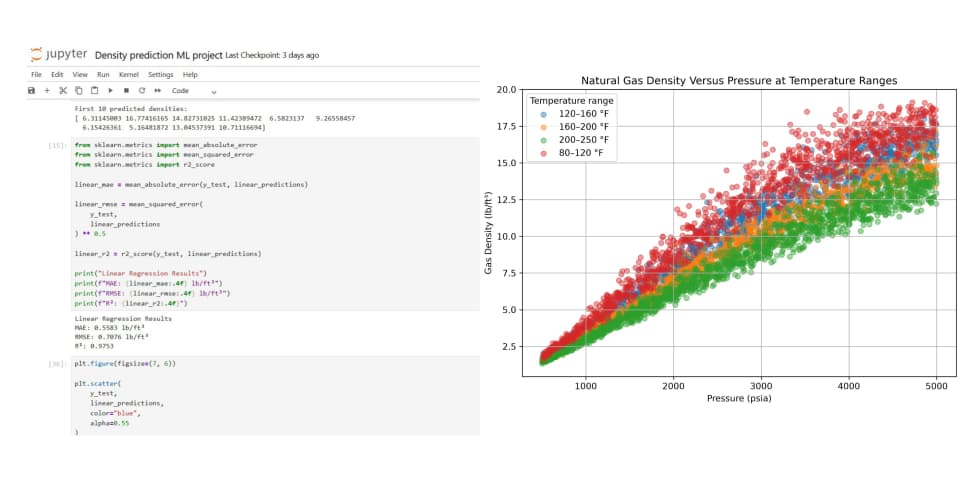Run the current cell with play icon
Viewport: 960px width, 480px height.
111,91
